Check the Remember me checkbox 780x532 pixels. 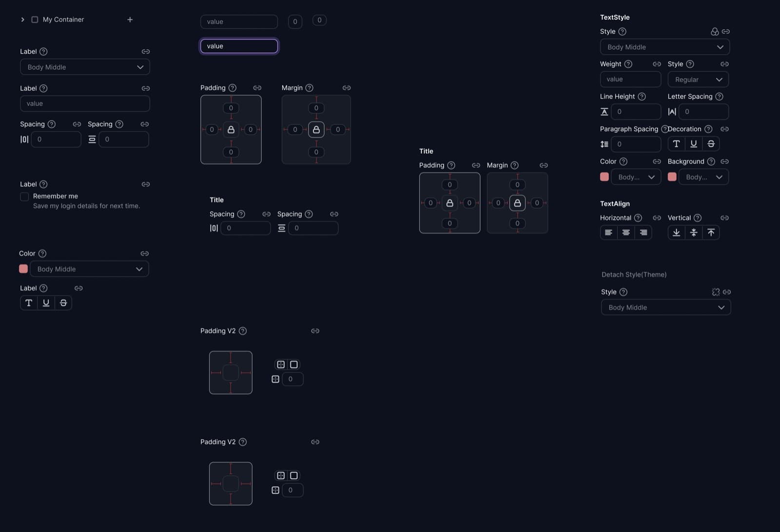pos(24,197)
